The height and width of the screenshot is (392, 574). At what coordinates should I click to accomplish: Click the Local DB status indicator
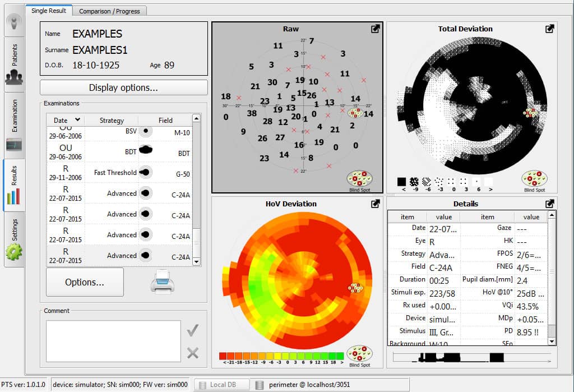[221, 385]
